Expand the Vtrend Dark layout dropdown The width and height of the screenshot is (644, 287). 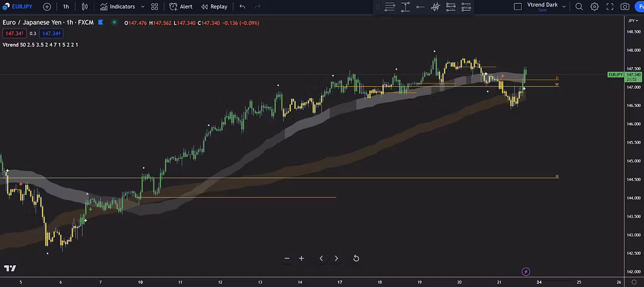tap(564, 7)
